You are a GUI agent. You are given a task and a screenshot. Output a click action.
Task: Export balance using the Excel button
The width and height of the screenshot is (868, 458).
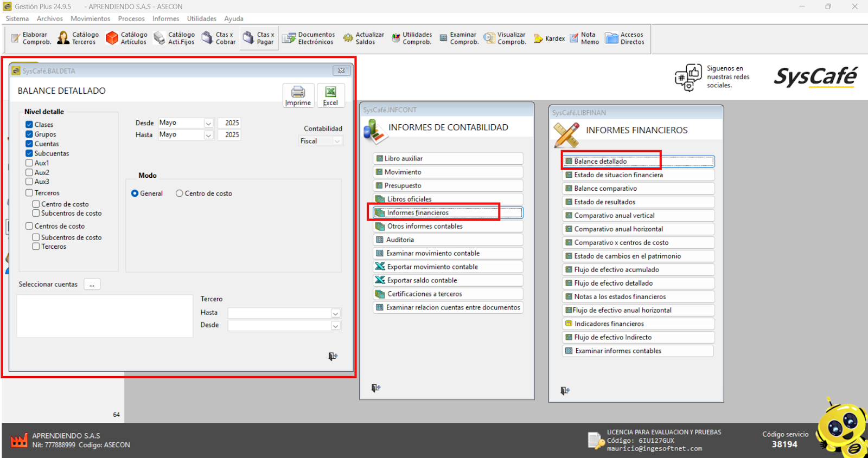click(330, 96)
